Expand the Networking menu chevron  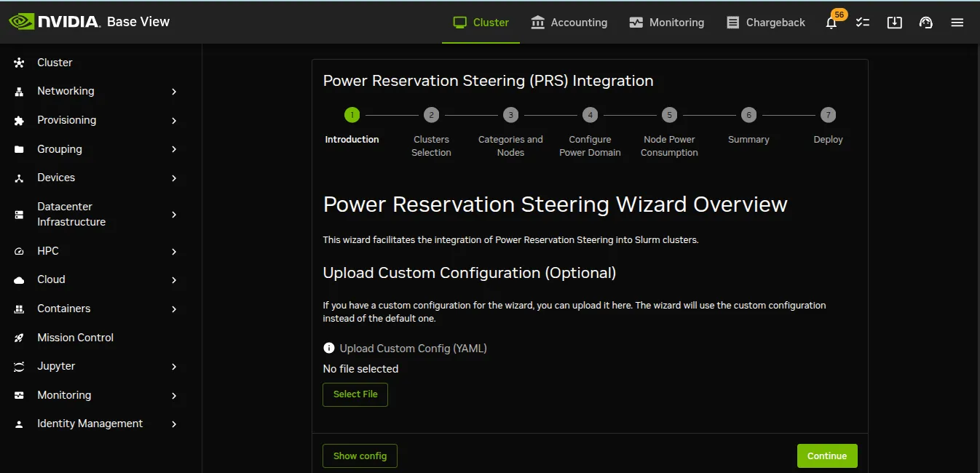[174, 92]
